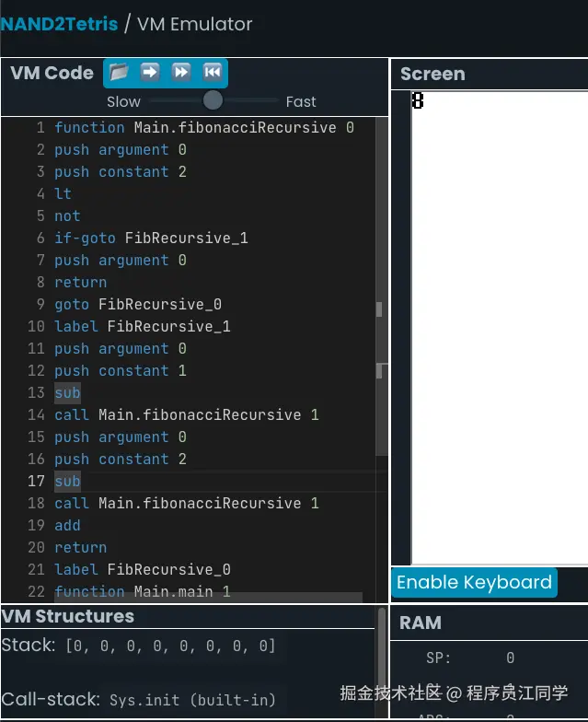
Task: Click the Enable Keyboard button
Action: pos(474,582)
